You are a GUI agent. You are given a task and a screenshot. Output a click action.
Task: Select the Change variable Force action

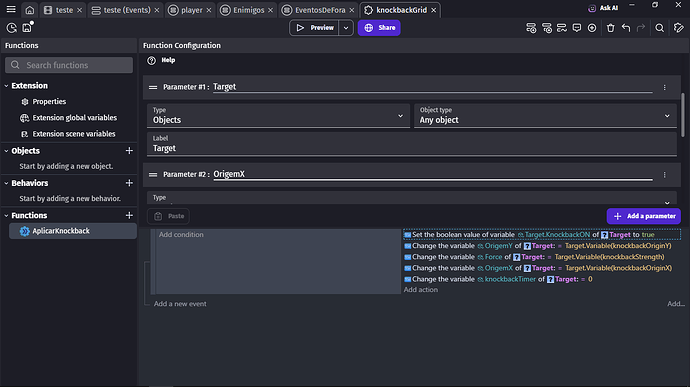[x=534, y=257]
